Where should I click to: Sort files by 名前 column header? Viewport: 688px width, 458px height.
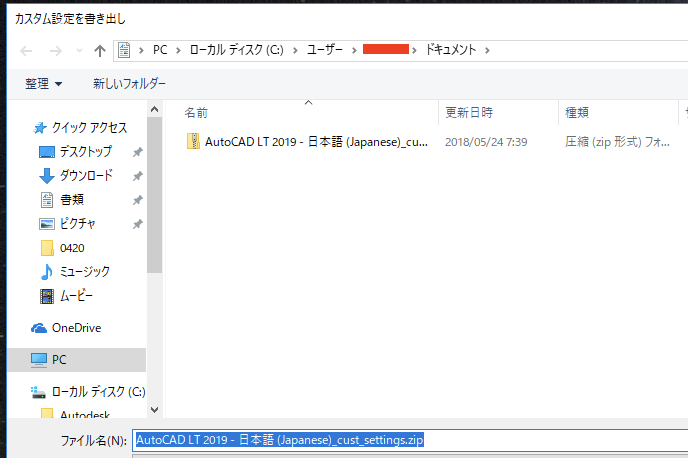pos(196,113)
